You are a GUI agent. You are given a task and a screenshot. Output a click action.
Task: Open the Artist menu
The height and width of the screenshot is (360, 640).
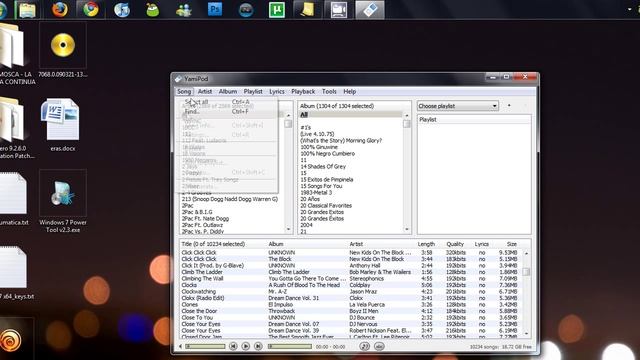205,91
